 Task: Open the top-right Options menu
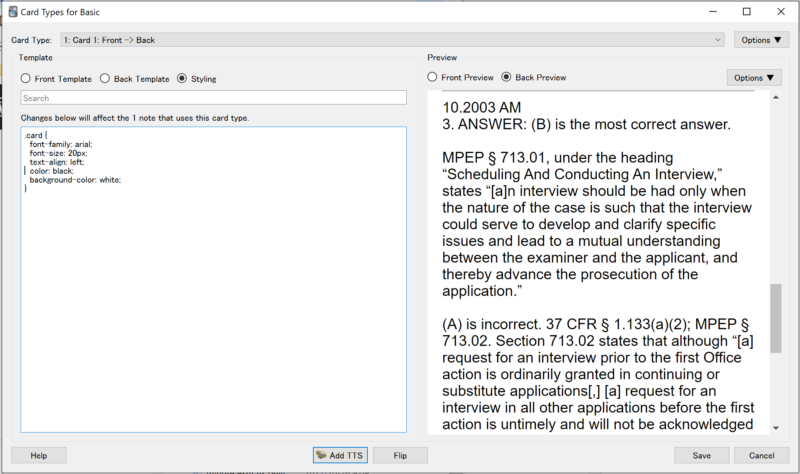[x=761, y=40]
